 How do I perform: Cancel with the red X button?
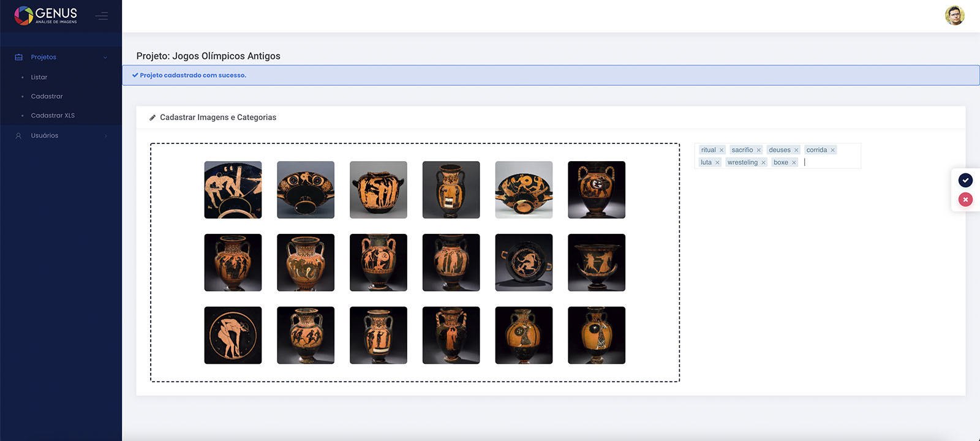point(965,200)
